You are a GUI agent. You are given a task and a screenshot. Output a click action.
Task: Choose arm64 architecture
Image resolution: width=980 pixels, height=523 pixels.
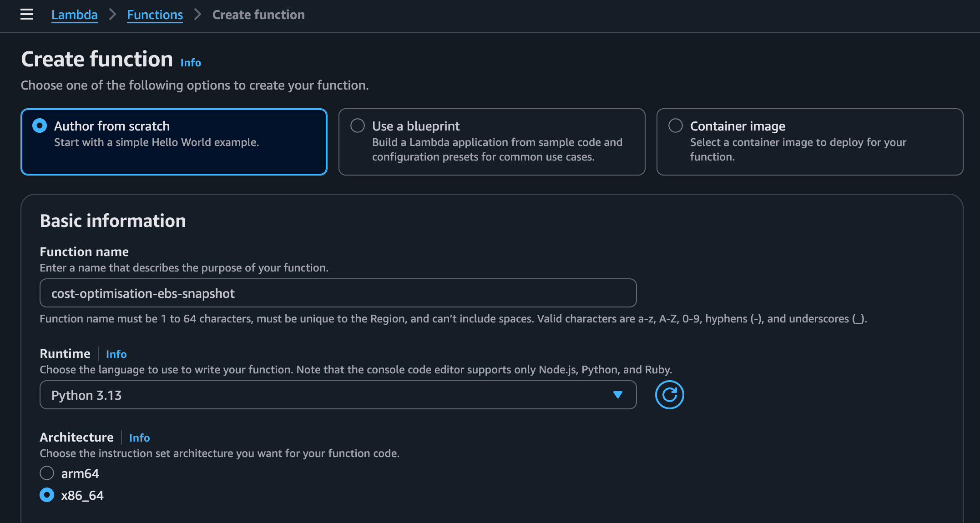click(47, 473)
